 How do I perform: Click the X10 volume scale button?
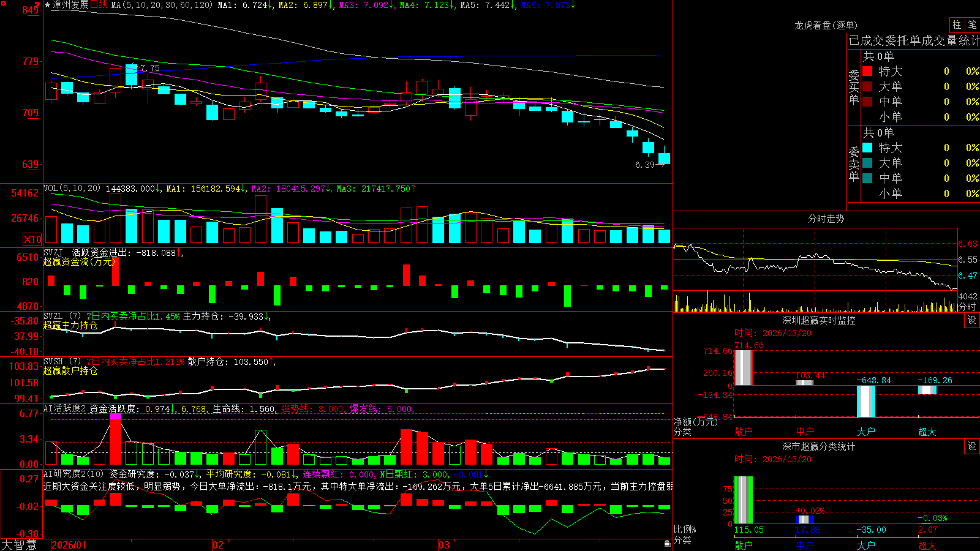click(32, 239)
